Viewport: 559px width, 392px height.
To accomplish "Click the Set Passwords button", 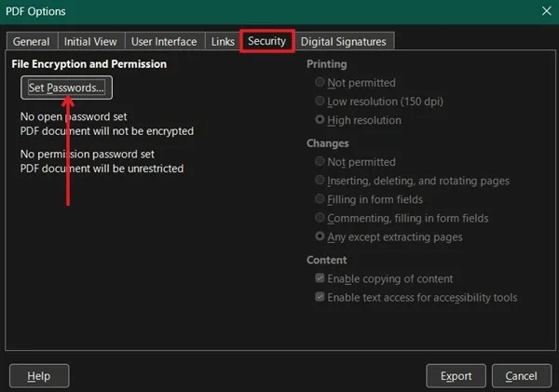I will pos(66,88).
